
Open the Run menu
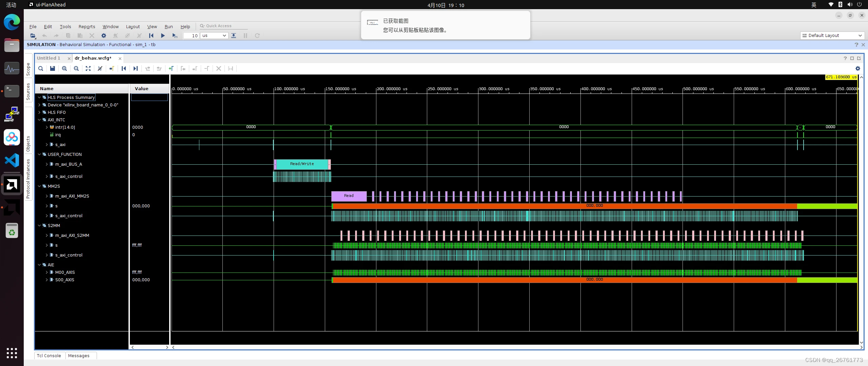169,26
